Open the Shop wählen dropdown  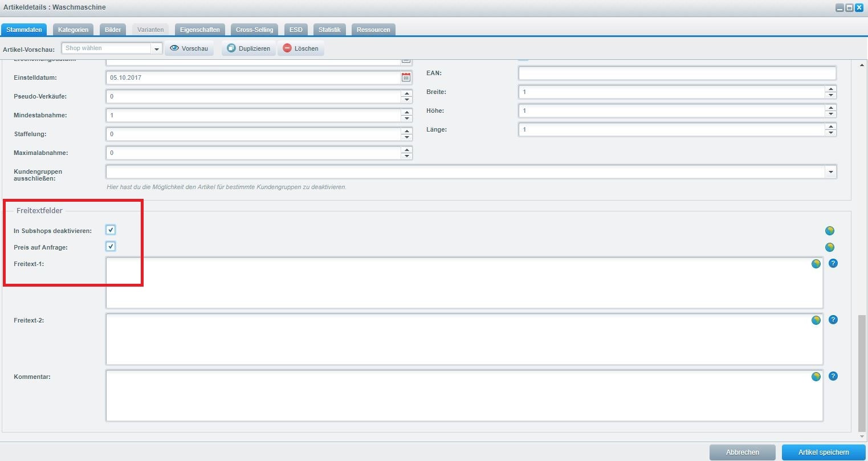[x=156, y=49]
